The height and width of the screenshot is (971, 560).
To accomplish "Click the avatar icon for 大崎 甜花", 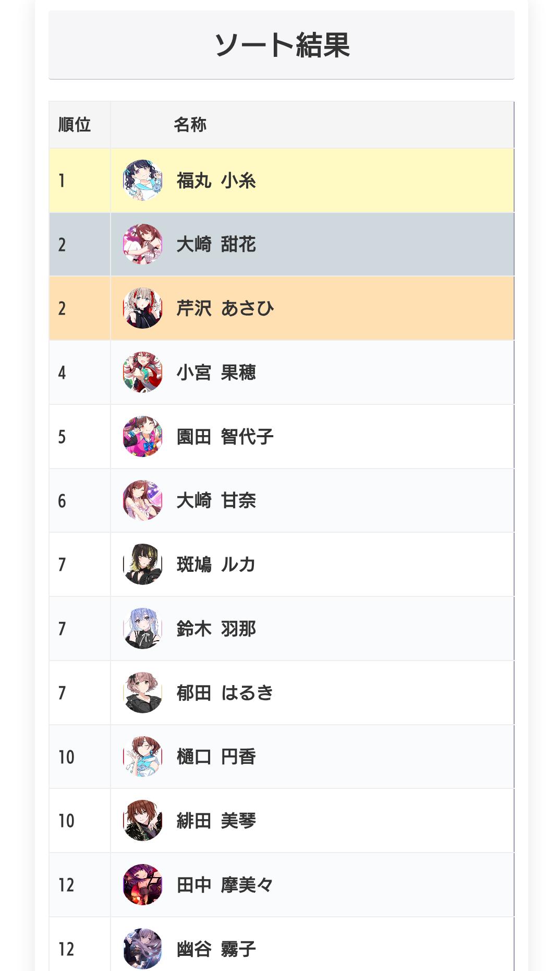I will click(142, 244).
